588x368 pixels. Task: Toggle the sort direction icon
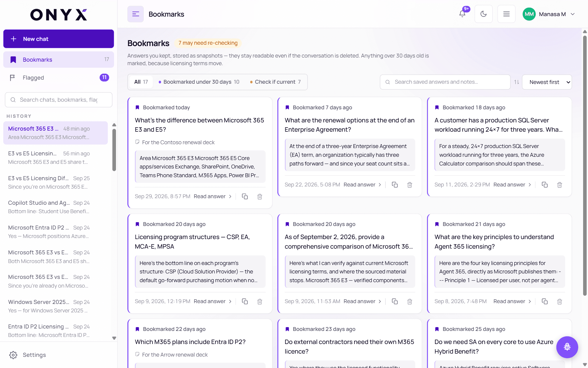[516, 82]
